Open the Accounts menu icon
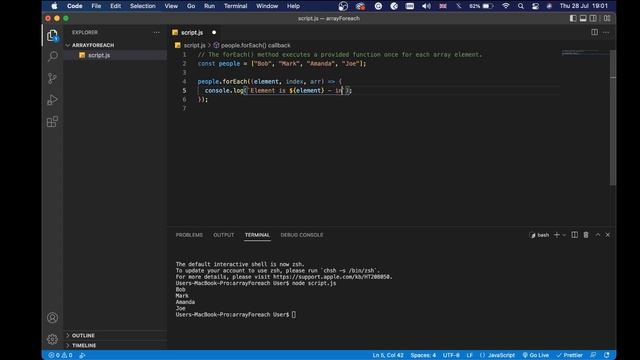The width and height of the screenshot is (640, 360). coord(52,317)
